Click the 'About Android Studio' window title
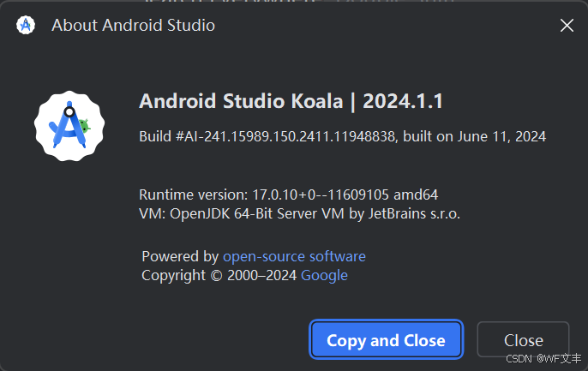Screen dimensions: 588x371 (x=133, y=26)
